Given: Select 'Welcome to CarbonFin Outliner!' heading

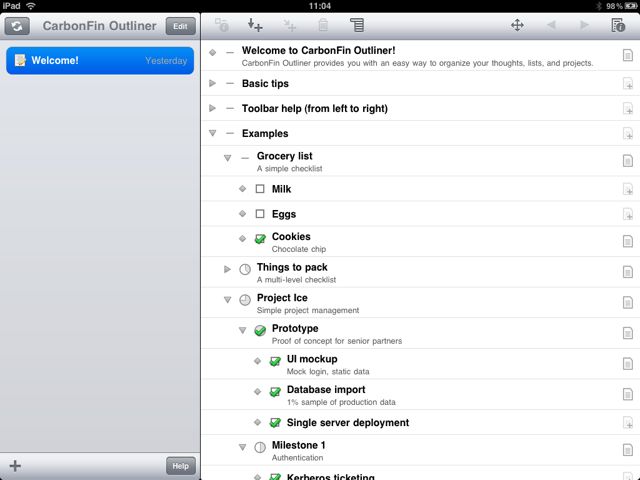Looking at the screenshot, I should (x=318, y=51).
